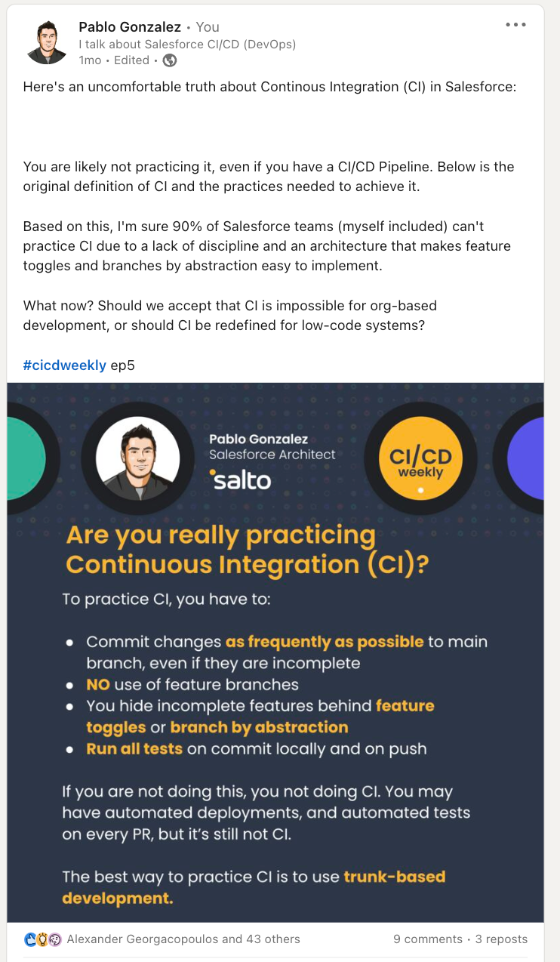Viewport: 560px width, 962px height.
Task: Open the post image about Continuous Integration
Action: coord(275,652)
